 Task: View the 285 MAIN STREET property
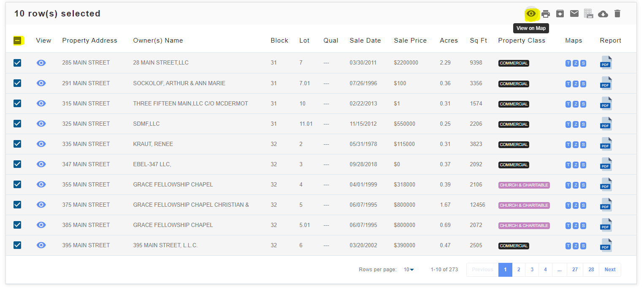[41, 63]
